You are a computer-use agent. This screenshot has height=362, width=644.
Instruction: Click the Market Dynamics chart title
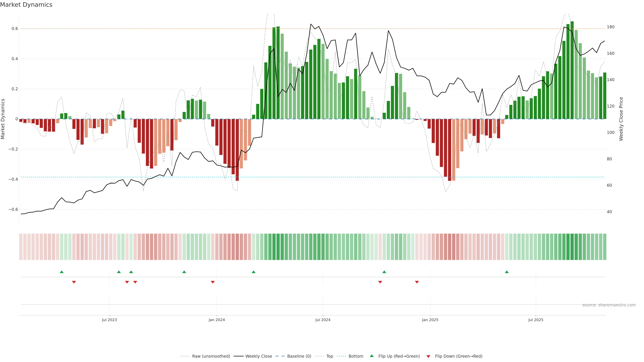click(26, 5)
